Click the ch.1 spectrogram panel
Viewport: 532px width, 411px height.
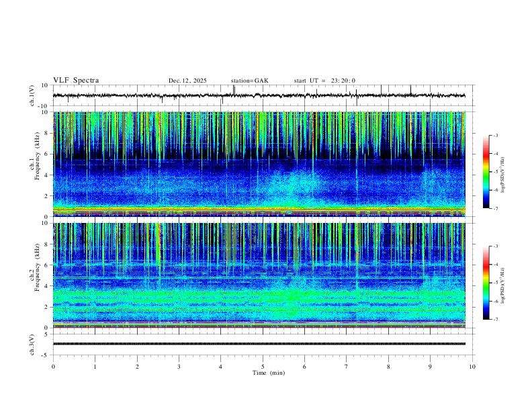coord(259,164)
